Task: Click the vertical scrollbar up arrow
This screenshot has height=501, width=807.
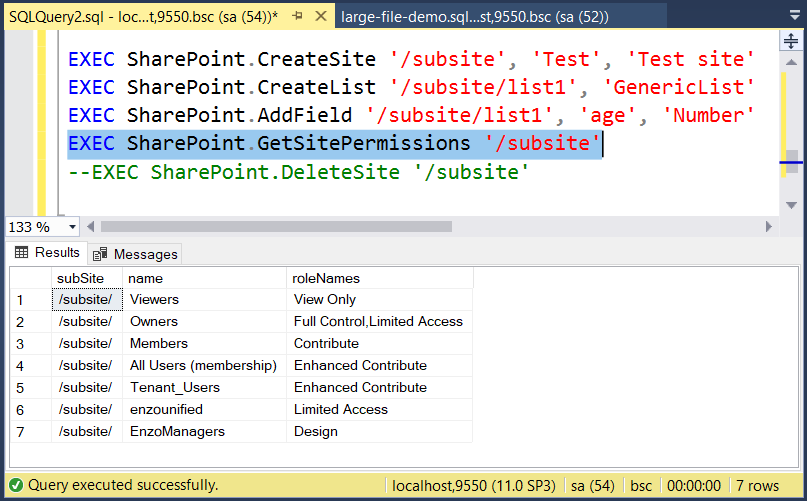Action: pyautogui.click(x=792, y=62)
